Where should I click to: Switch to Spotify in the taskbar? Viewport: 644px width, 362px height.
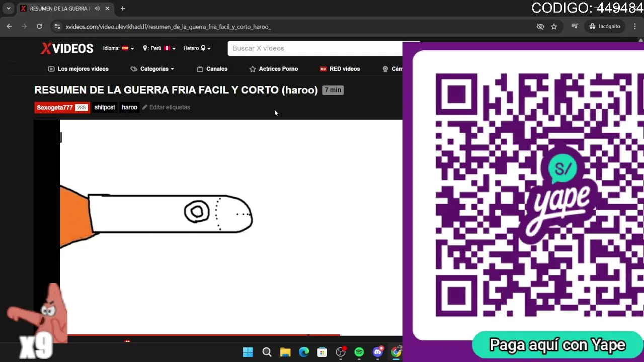(x=359, y=352)
